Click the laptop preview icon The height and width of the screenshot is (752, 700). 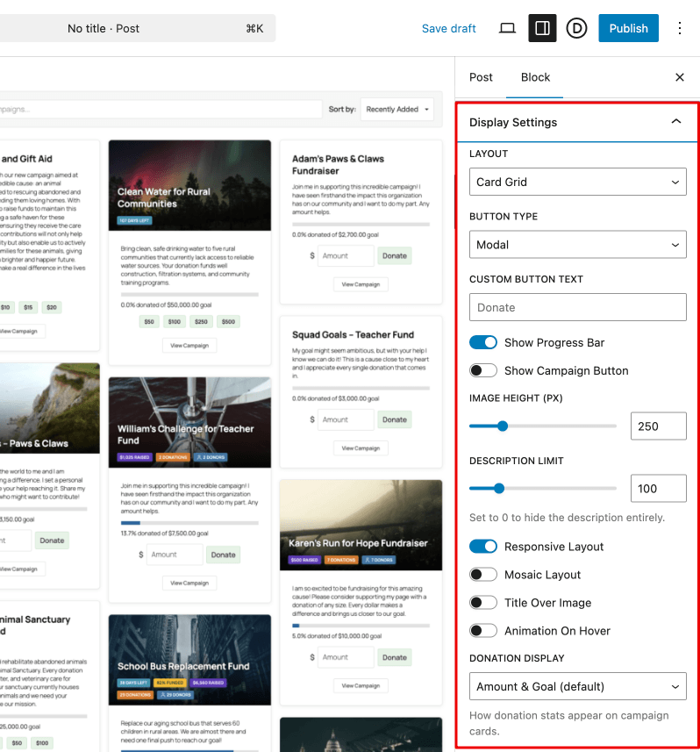click(507, 28)
